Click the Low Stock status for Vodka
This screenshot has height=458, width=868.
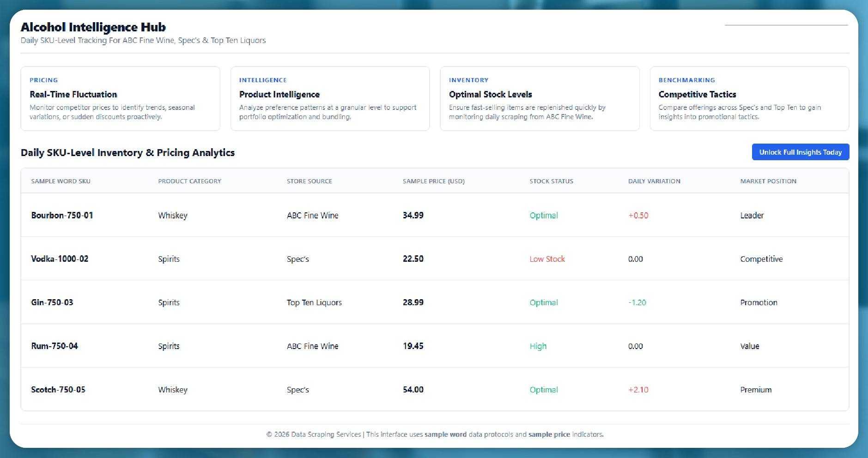coord(547,259)
